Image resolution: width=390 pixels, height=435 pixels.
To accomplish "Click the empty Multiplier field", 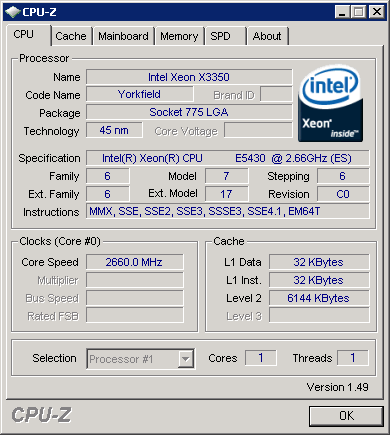I will coord(135,280).
